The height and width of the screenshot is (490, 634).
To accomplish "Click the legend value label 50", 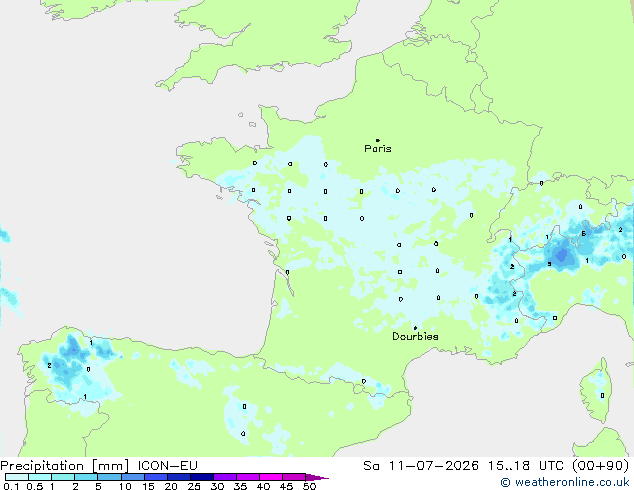I will coord(309,486).
